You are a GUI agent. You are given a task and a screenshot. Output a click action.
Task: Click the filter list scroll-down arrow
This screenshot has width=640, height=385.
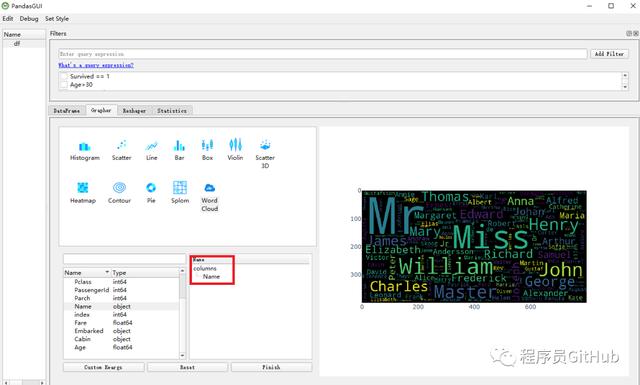[x=624, y=87]
